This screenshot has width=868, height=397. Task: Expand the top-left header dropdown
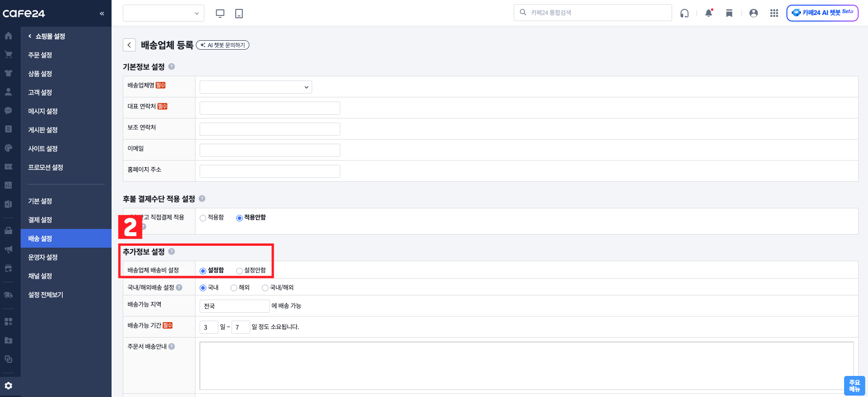point(163,13)
